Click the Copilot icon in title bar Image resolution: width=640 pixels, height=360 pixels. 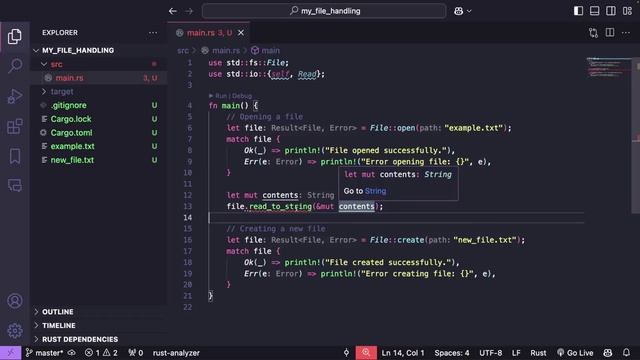(458, 11)
